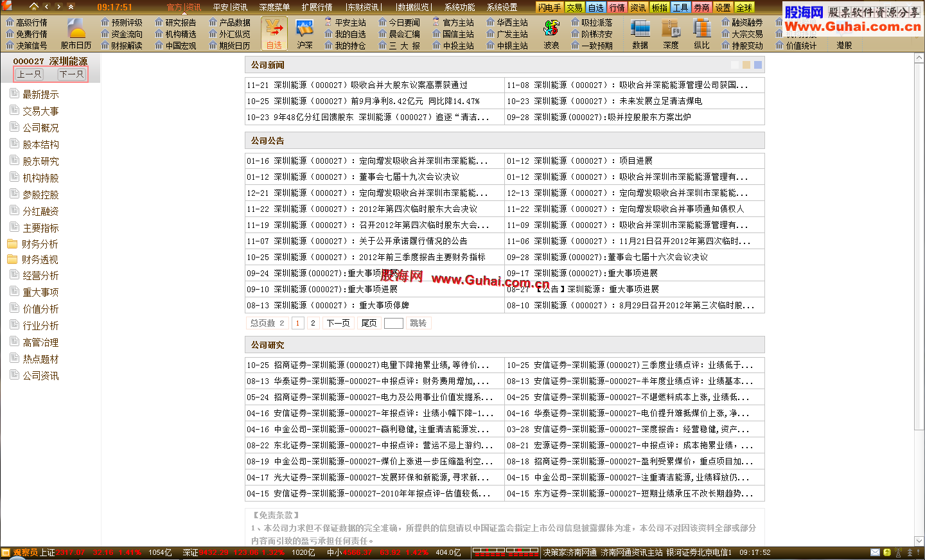Viewport: 925px width, 560px height.
Task: Open the 港股 toolbar item
Action: click(x=844, y=46)
